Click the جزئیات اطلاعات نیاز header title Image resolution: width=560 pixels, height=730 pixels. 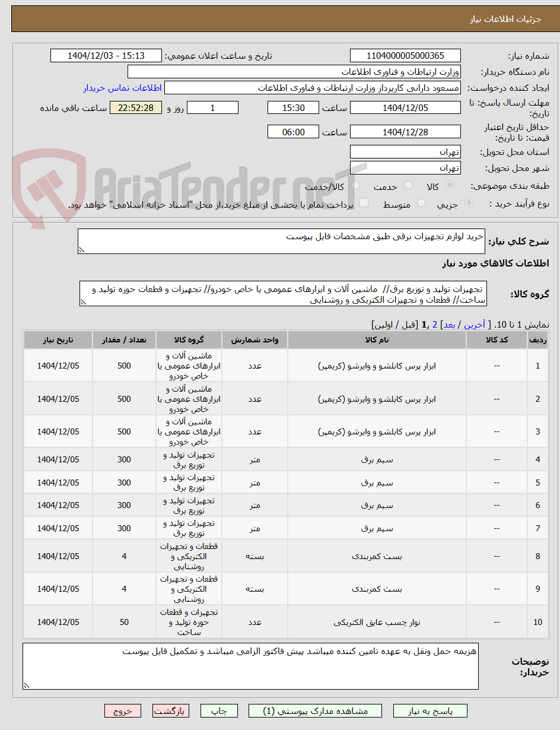point(506,19)
